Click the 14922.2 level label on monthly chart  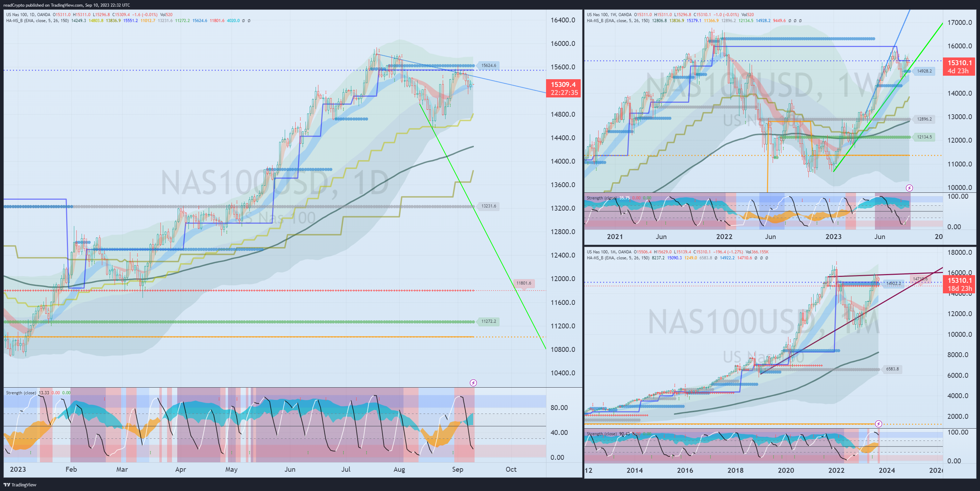click(x=893, y=284)
